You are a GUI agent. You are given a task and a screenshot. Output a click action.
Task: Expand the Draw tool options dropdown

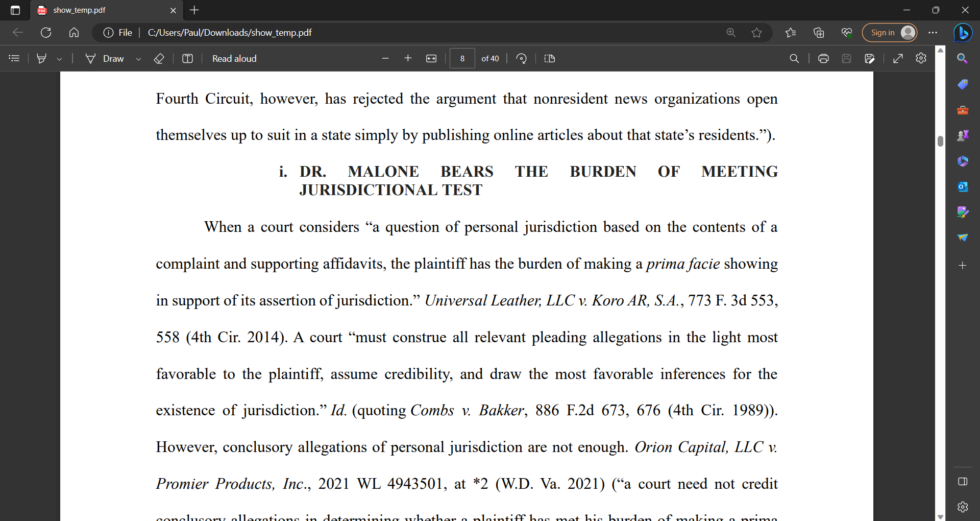138,59
